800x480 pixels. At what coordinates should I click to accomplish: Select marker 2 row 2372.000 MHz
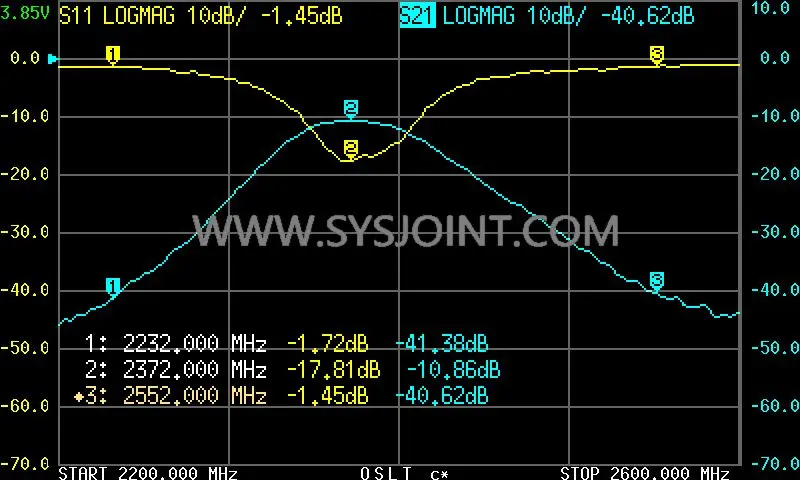click(x=292, y=369)
